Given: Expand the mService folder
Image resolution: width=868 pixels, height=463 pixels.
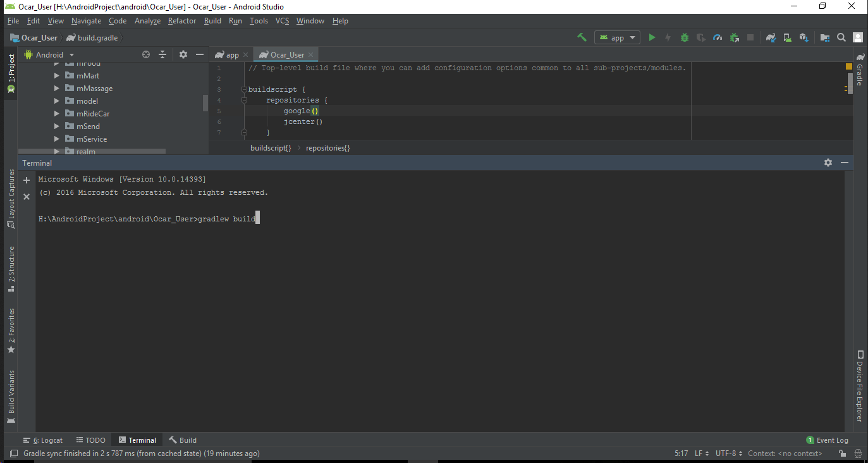Looking at the screenshot, I should click(56, 139).
